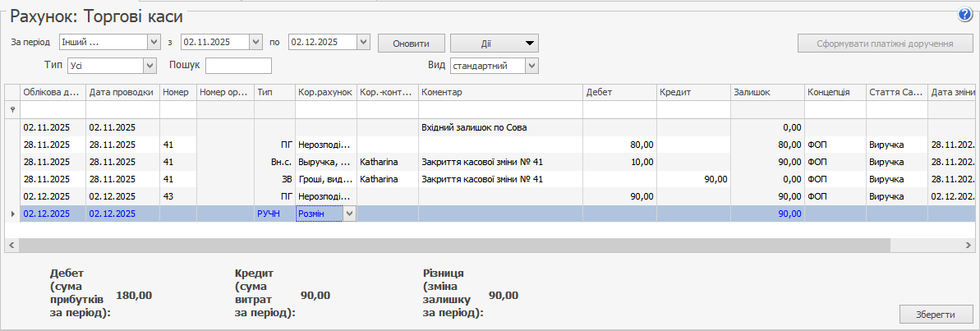Click the Оновити button
The width and height of the screenshot is (980, 331).
point(410,43)
